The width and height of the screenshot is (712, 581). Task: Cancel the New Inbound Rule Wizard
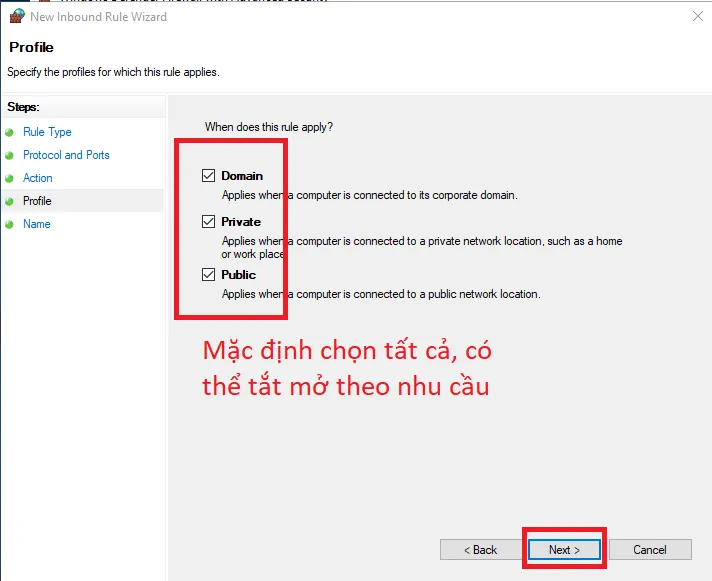(650, 550)
